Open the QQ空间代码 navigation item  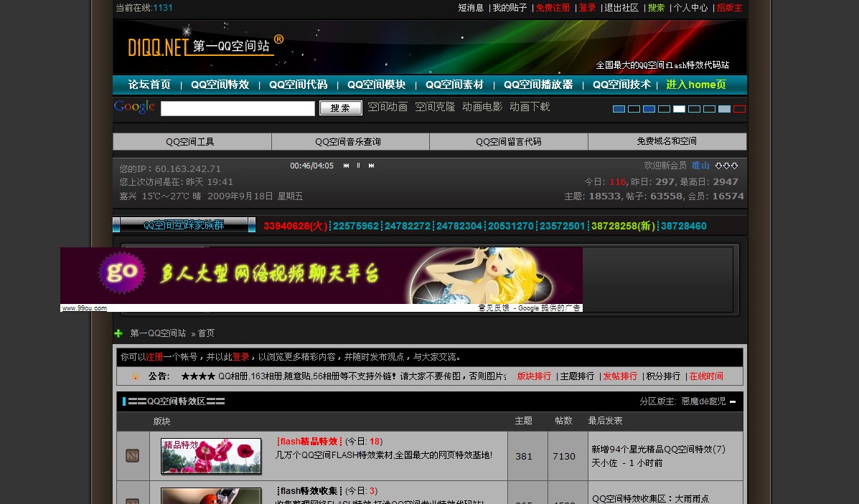(298, 85)
